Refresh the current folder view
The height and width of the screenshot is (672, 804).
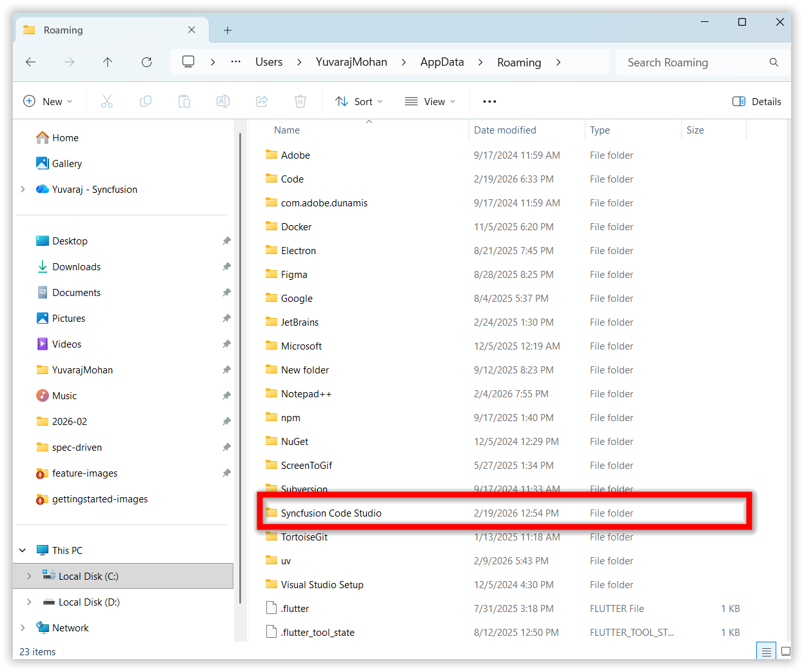146,62
